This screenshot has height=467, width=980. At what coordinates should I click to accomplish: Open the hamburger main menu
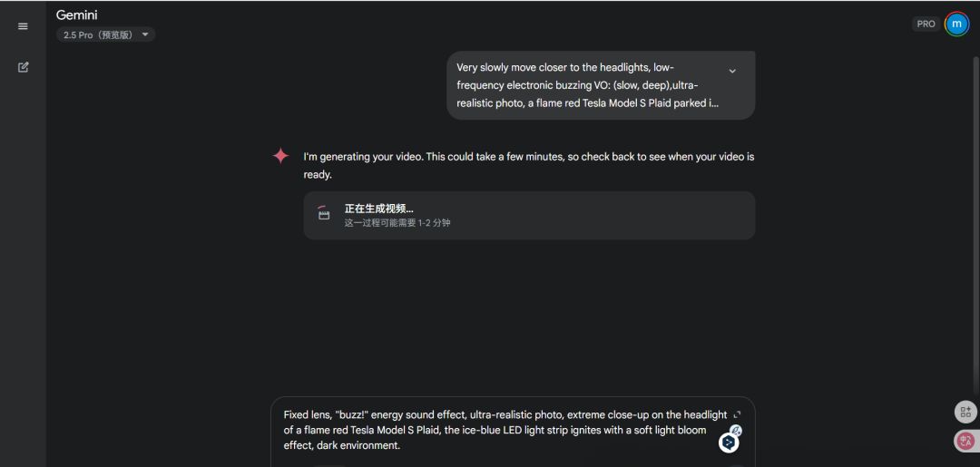tap(23, 26)
